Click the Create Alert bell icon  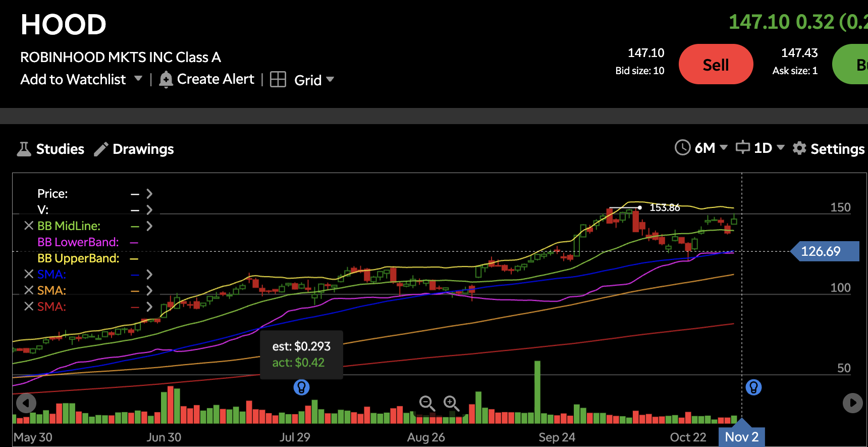[x=166, y=80]
